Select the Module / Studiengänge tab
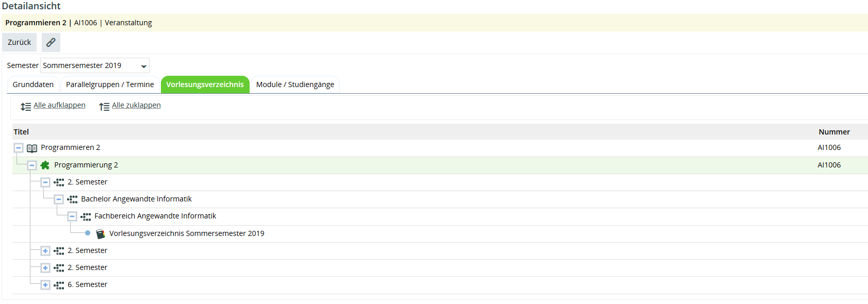The image size is (868, 304). (x=295, y=85)
